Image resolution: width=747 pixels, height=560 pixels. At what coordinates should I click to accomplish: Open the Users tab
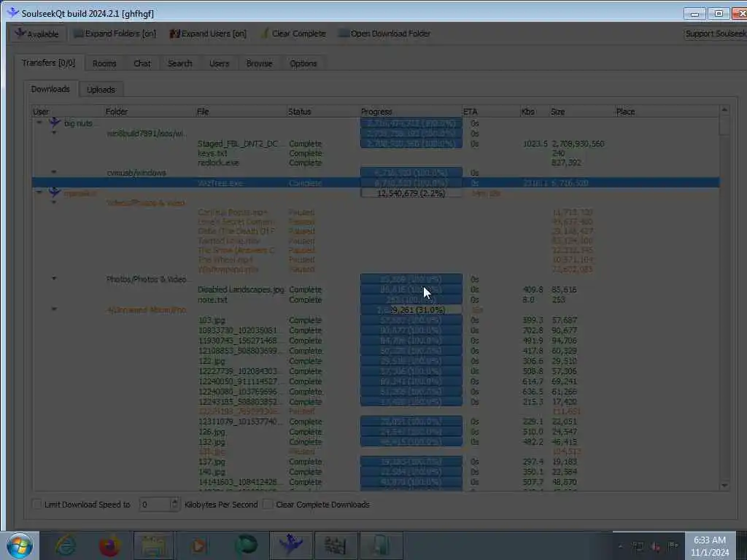click(x=219, y=63)
